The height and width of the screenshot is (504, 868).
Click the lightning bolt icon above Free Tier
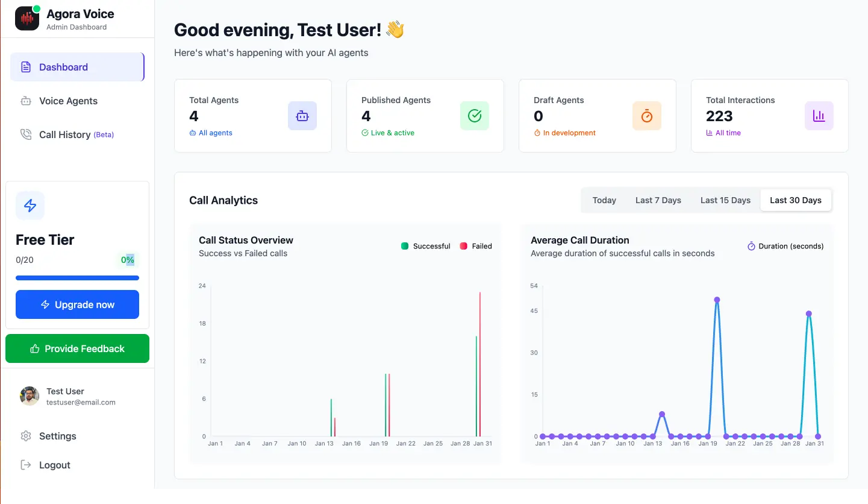30,206
